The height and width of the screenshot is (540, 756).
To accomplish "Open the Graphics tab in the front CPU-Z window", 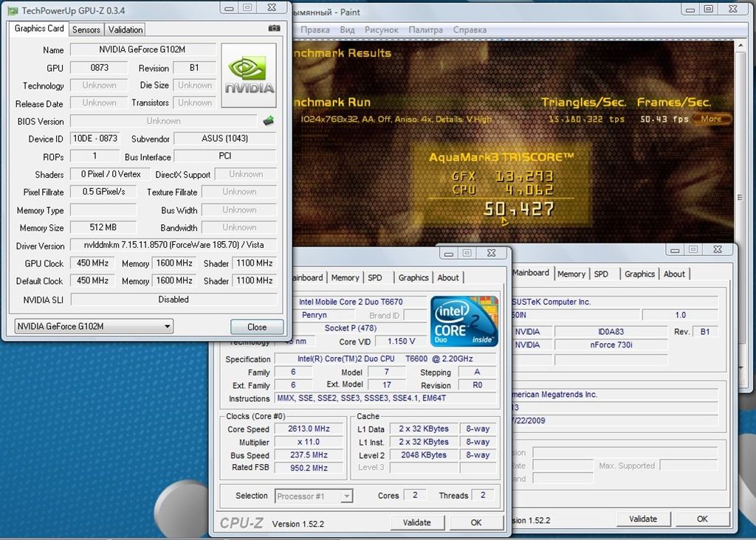I will [413, 277].
